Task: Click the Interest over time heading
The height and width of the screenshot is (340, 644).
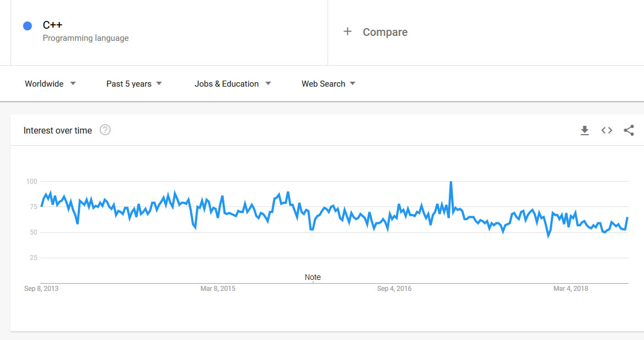Action: (x=58, y=131)
